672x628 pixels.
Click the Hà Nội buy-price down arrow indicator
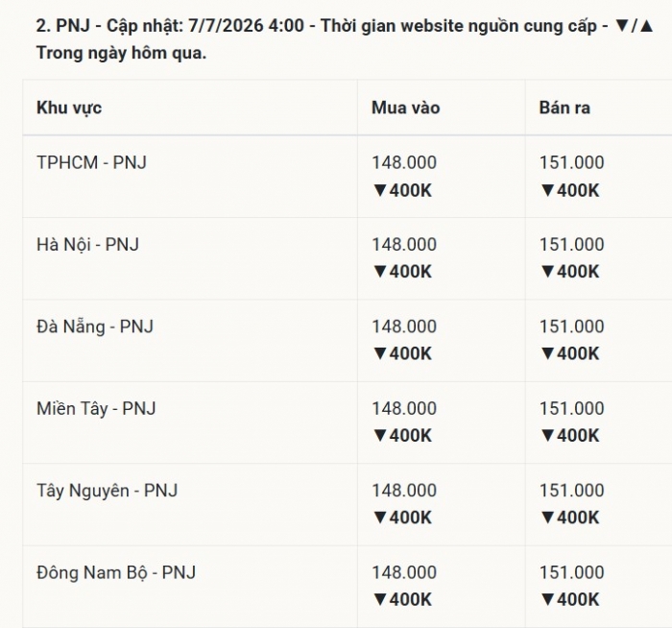[380, 272]
